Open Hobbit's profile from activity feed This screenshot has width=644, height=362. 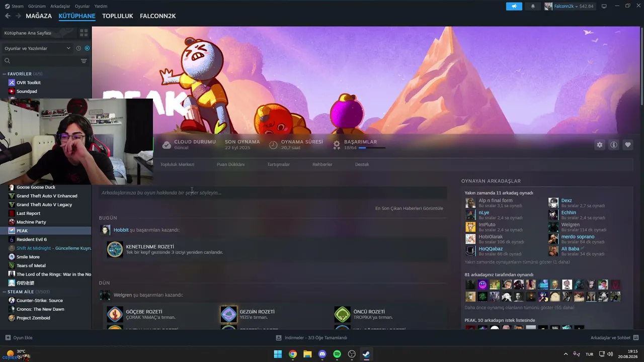[121, 230]
